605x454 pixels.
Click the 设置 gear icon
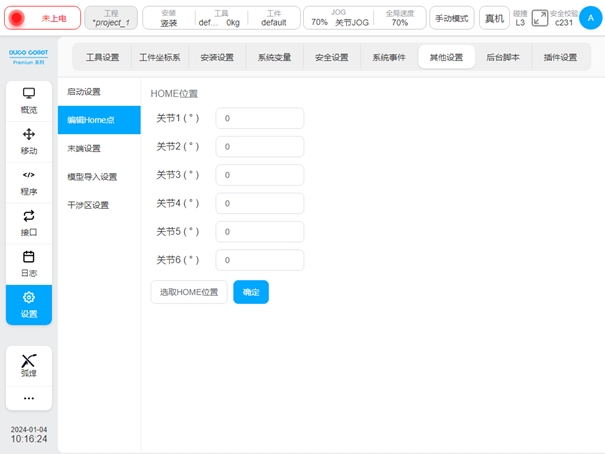click(x=29, y=298)
